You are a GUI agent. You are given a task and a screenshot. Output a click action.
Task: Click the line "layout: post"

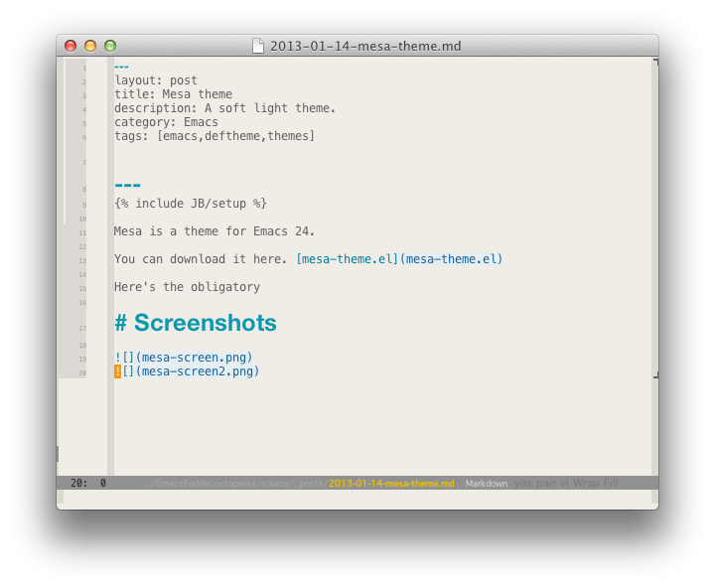[156, 80]
